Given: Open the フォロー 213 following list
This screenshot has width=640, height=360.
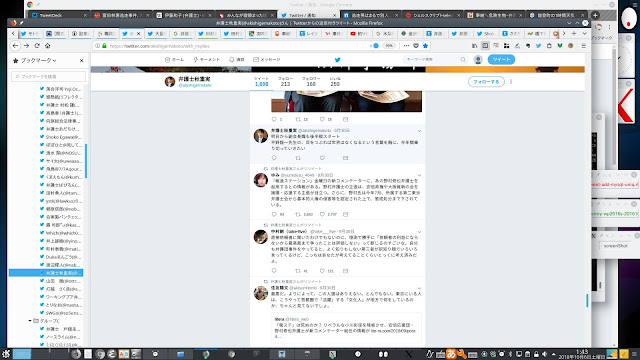Looking at the screenshot, I should coord(285,82).
